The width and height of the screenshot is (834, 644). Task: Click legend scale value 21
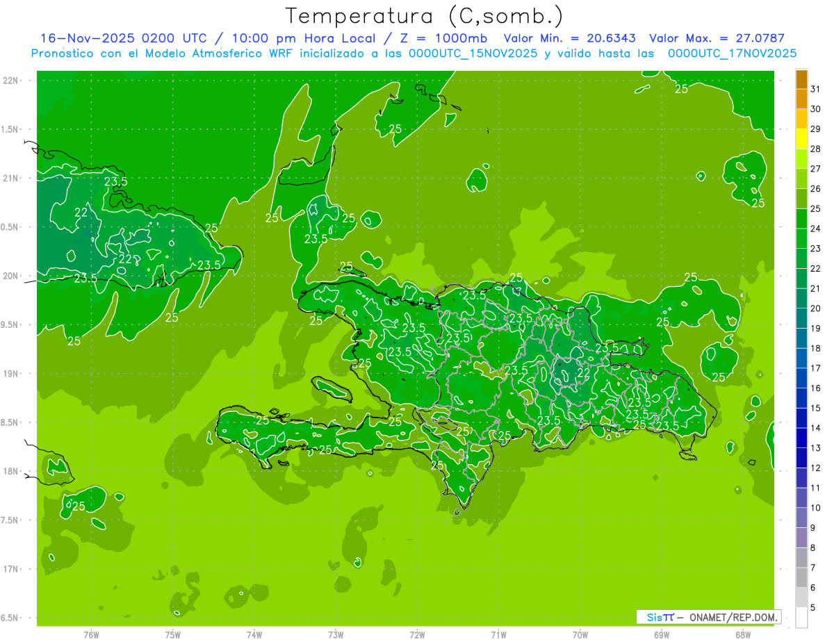815,288
